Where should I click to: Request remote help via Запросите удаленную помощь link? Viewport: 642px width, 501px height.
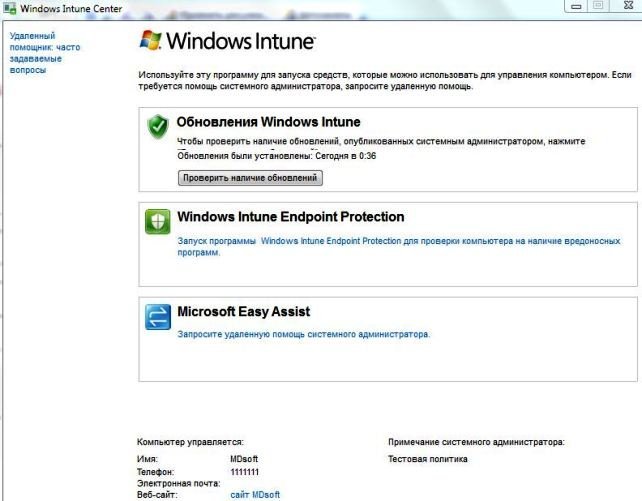coord(303,334)
